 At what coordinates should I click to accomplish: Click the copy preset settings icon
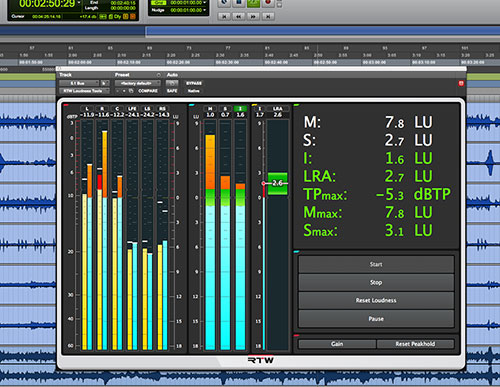(x=131, y=91)
